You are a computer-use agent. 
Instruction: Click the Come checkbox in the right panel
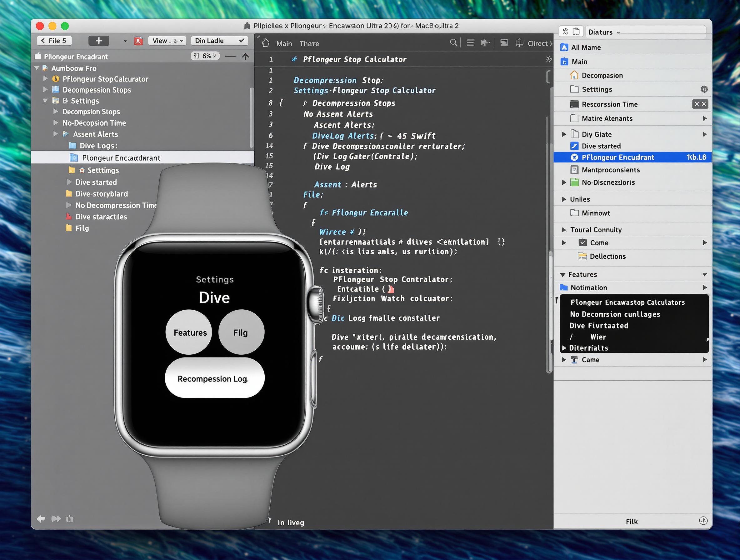[583, 242]
